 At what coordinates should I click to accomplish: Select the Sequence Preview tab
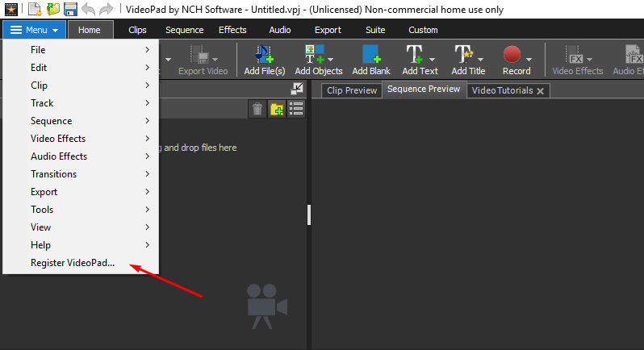click(424, 89)
